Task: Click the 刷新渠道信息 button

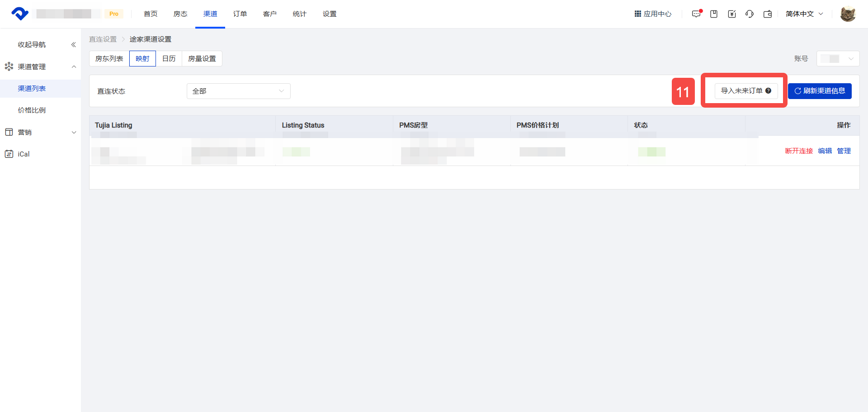Action: click(820, 91)
